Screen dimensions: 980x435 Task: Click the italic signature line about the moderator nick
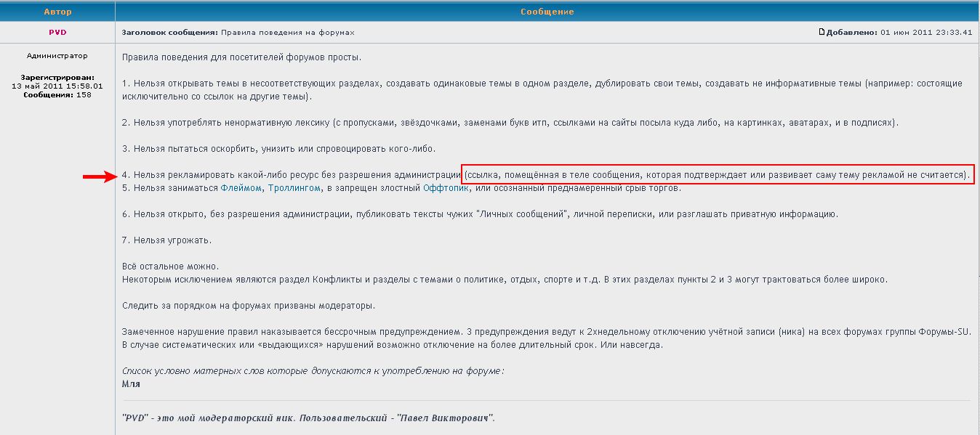tap(308, 418)
